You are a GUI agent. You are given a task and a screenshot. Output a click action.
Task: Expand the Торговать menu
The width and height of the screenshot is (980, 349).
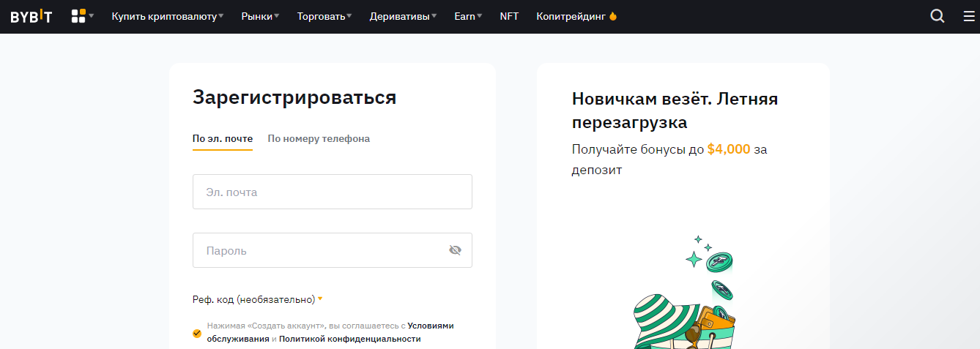click(324, 16)
